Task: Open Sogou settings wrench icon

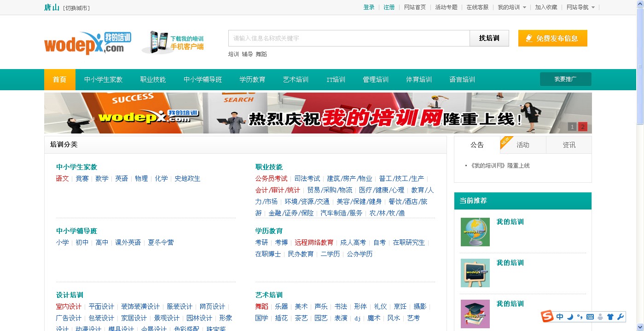Action: 620,317
